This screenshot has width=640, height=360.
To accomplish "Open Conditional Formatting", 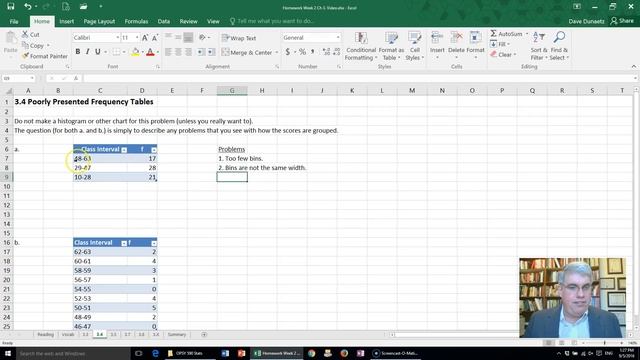I will [x=361, y=46].
